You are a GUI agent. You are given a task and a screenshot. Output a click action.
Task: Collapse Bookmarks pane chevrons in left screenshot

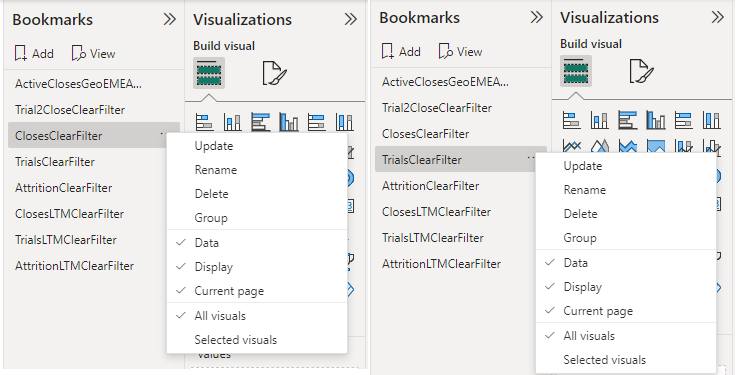click(x=169, y=19)
